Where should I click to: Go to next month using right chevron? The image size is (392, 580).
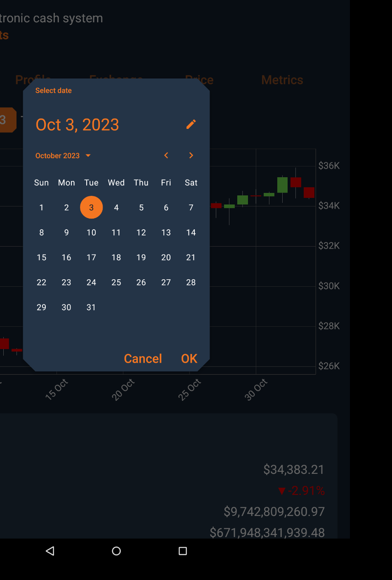tap(191, 155)
